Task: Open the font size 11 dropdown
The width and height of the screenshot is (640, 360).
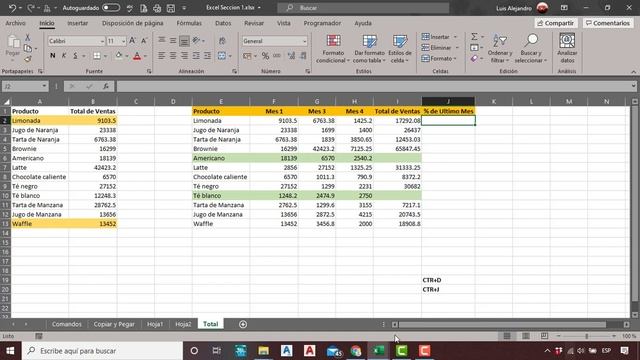Action: pyautogui.click(x=123, y=41)
